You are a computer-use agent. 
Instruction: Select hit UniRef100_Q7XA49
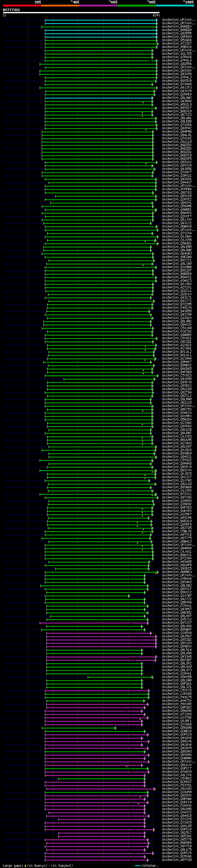(176, 84)
